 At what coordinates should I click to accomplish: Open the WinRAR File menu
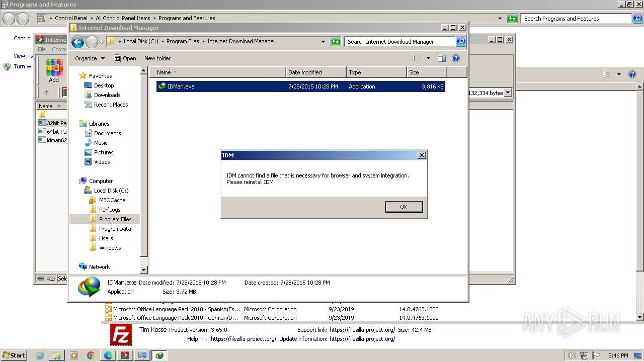pos(42,49)
